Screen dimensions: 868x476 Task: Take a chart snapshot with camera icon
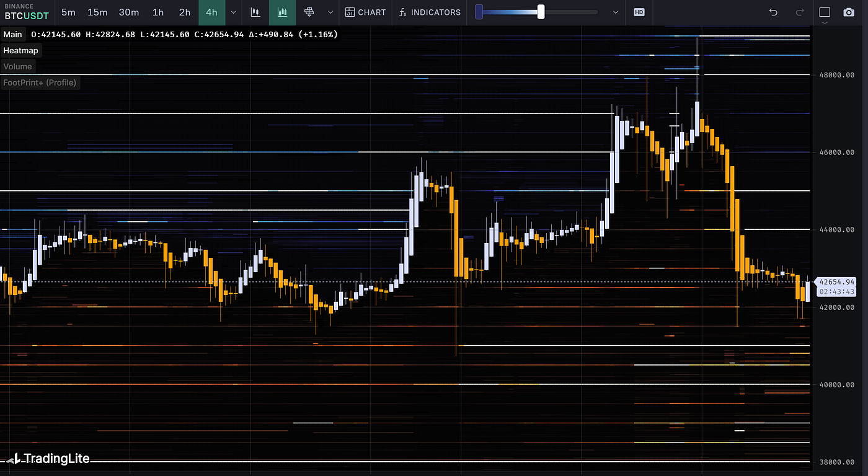click(x=849, y=12)
